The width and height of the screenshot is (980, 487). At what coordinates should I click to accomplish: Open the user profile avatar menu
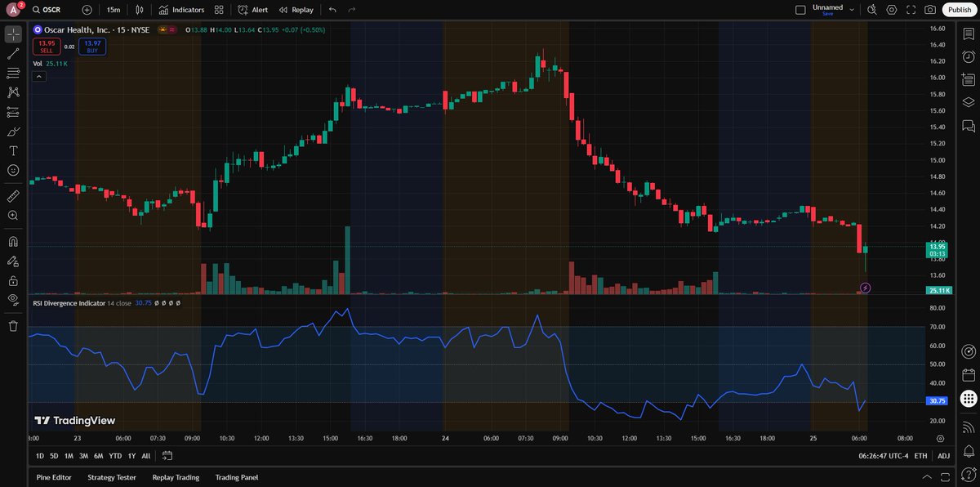pos(13,10)
